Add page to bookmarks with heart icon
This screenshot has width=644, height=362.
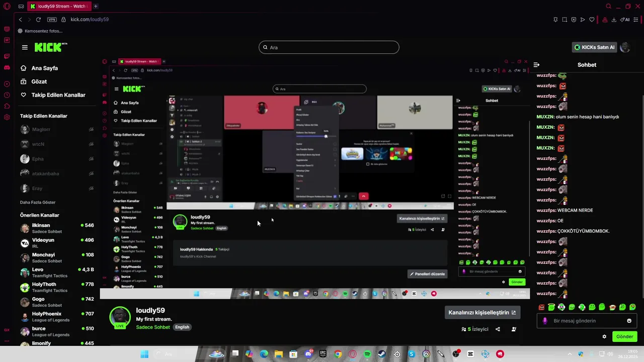(x=592, y=20)
